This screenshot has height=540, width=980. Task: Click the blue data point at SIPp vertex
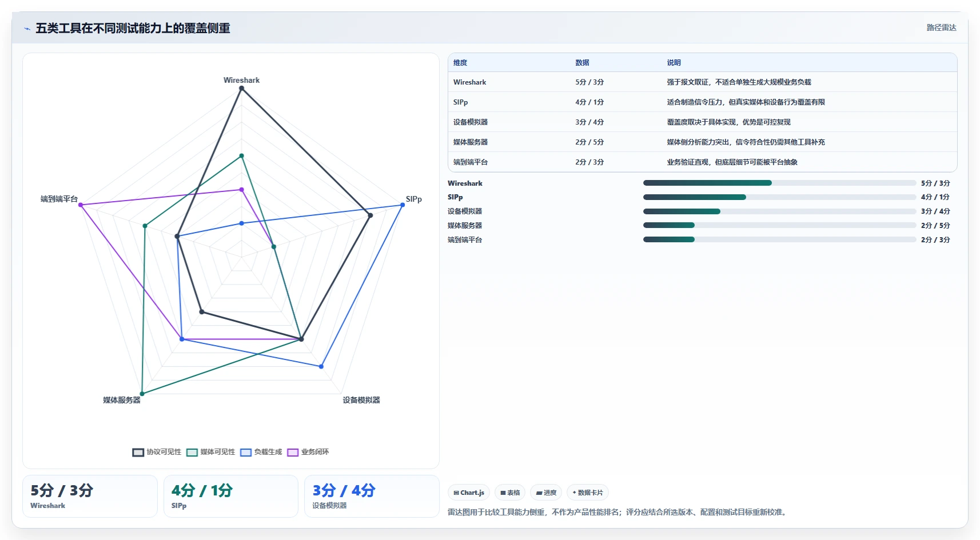[403, 205]
